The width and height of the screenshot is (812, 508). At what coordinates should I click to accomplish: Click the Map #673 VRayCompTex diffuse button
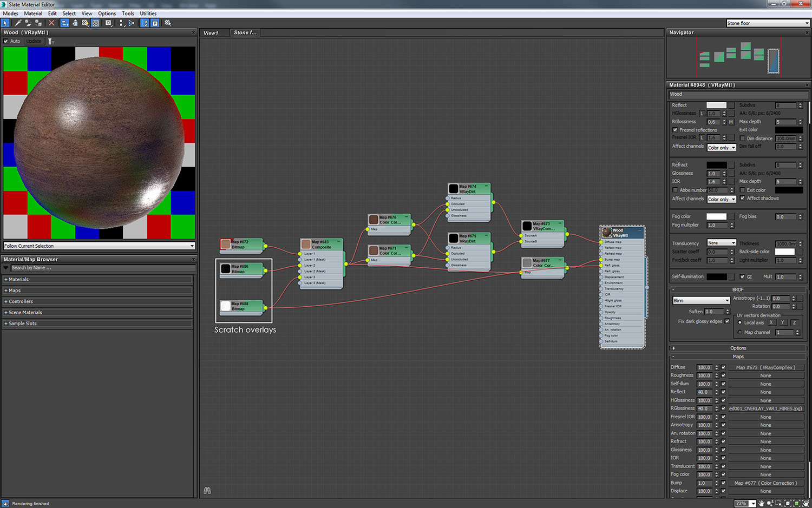(x=765, y=367)
